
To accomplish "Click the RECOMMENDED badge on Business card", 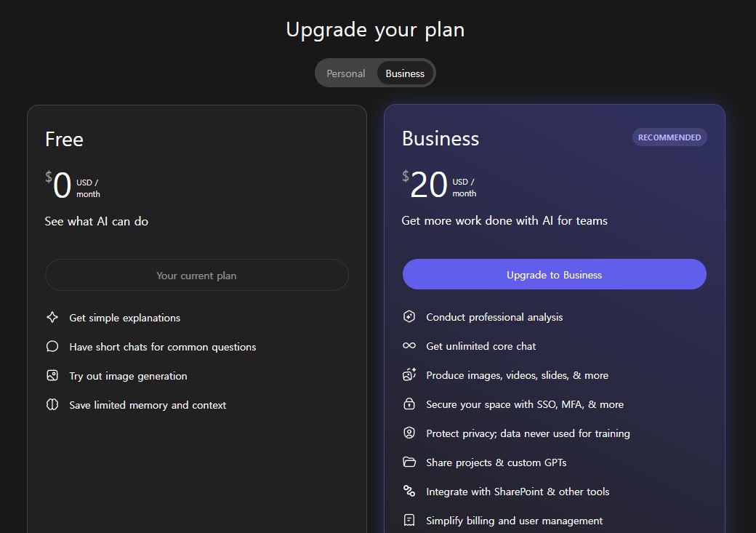I will 669,137.
